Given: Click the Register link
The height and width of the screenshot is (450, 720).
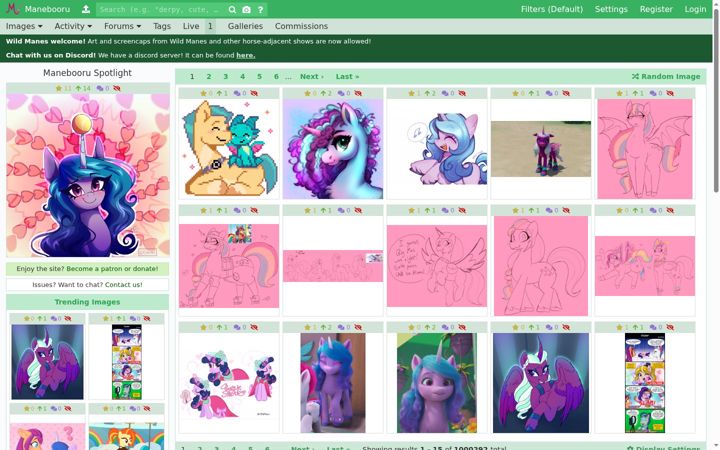Looking at the screenshot, I should coord(656,9).
